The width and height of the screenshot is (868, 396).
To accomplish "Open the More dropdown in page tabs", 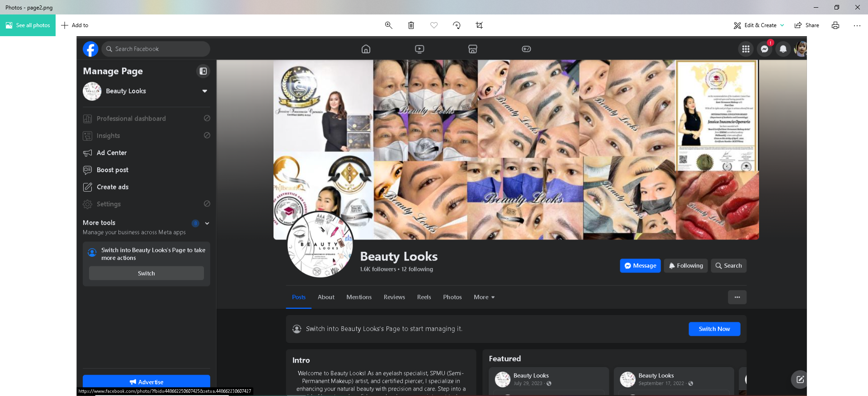I will (x=484, y=297).
